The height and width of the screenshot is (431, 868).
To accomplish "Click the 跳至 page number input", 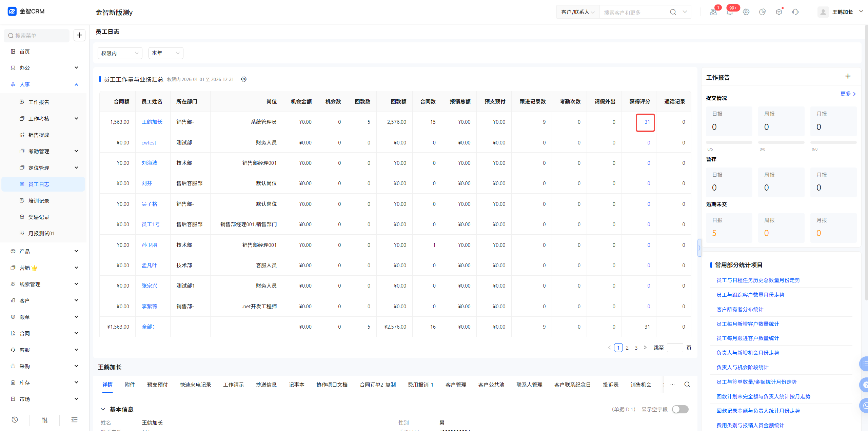I will point(674,348).
